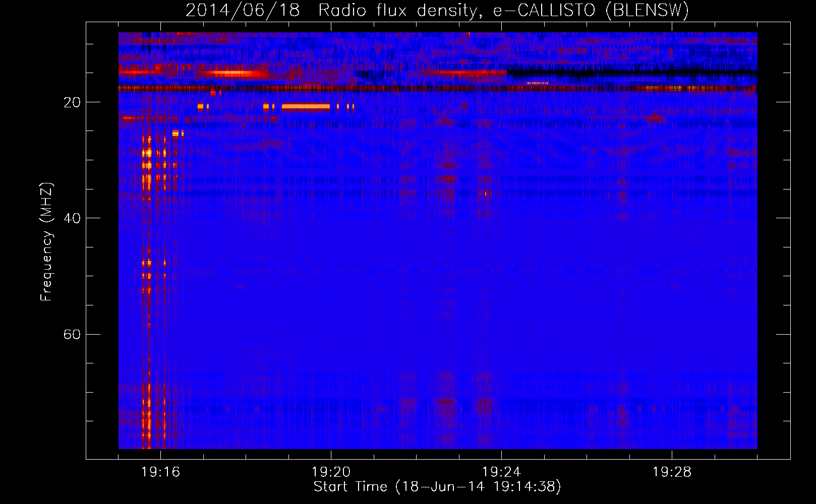816x504 pixels.
Task: Click the 40 MHz frequency tick label
Action: (72, 218)
